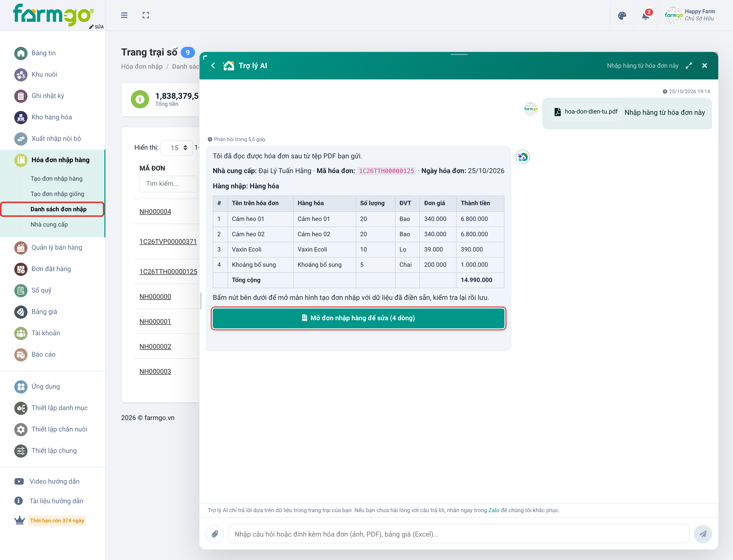Open order link 1C26TVP00000371
Viewport: 733px width, 560px height.
168,242
